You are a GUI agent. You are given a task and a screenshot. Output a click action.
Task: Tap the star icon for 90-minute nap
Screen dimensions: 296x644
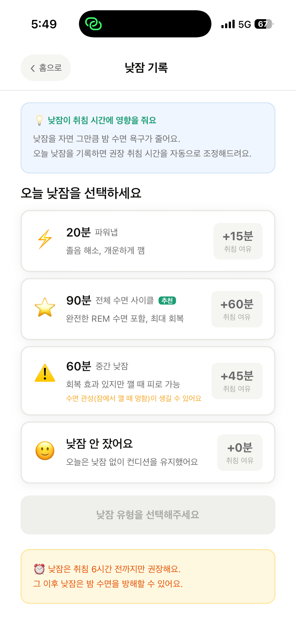45,307
